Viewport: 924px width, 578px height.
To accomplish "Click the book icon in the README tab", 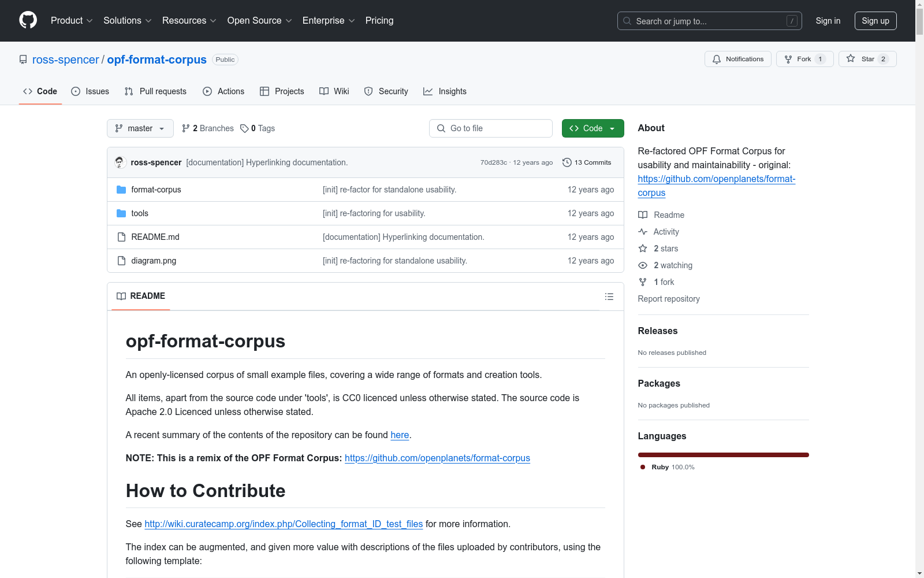I will tap(121, 296).
